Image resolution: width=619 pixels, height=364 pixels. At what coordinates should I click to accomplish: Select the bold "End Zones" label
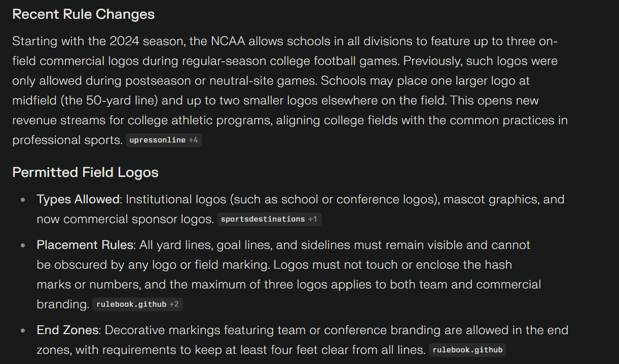pos(67,330)
